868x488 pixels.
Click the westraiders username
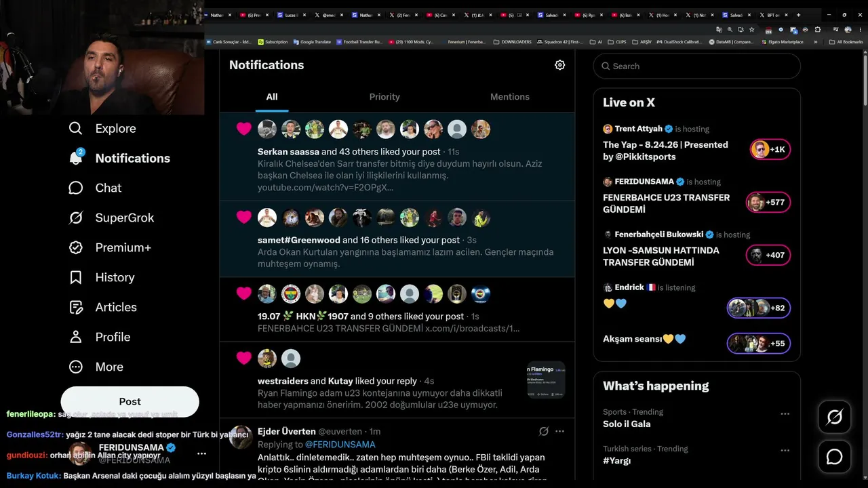click(283, 381)
